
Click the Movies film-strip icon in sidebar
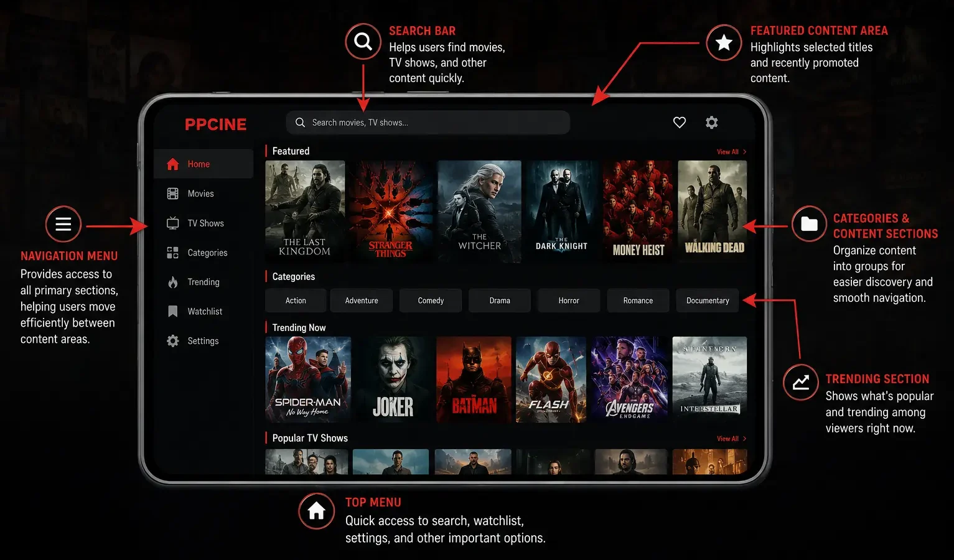pos(173,194)
